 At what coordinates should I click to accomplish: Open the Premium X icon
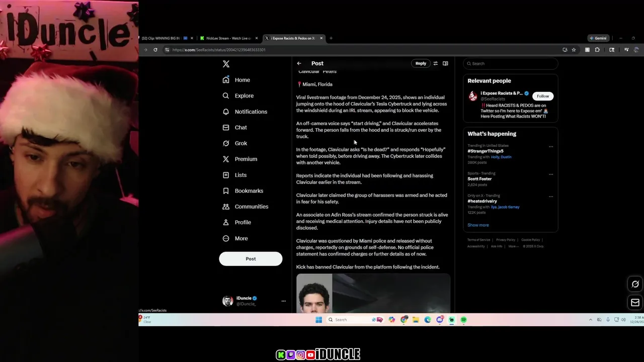pyautogui.click(x=226, y=159)
